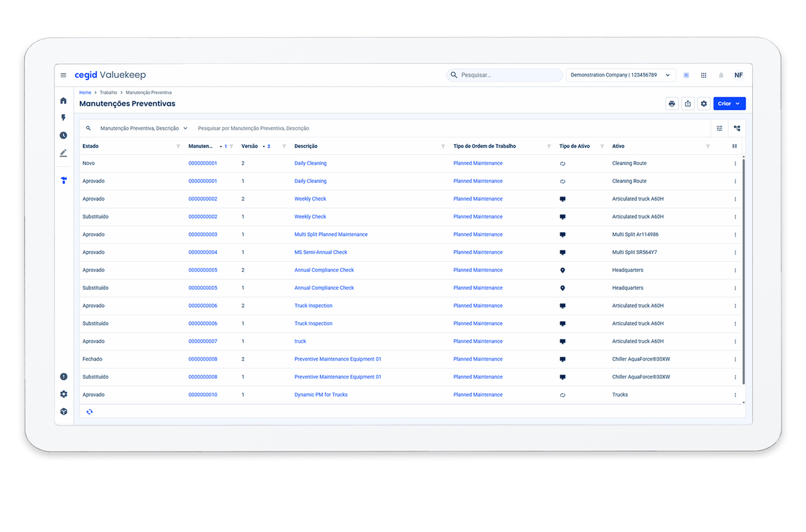Image resolution: width=806 pixels, height=532 pixels.
Task: Click the print icon button
Action: 672,103
